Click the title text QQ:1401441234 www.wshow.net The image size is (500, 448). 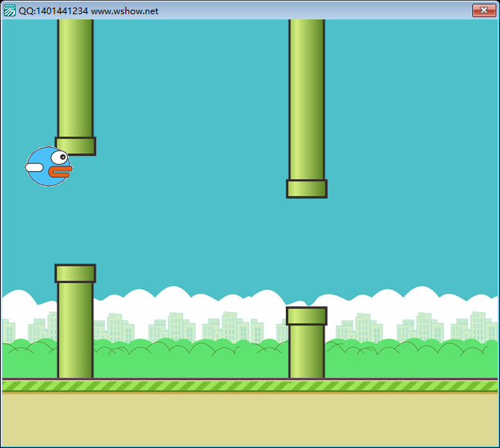click(88, 11)
